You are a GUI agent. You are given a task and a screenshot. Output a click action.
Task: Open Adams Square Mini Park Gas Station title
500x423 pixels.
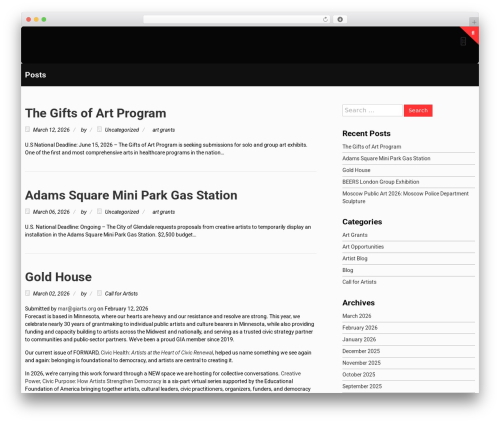[131, 195]
